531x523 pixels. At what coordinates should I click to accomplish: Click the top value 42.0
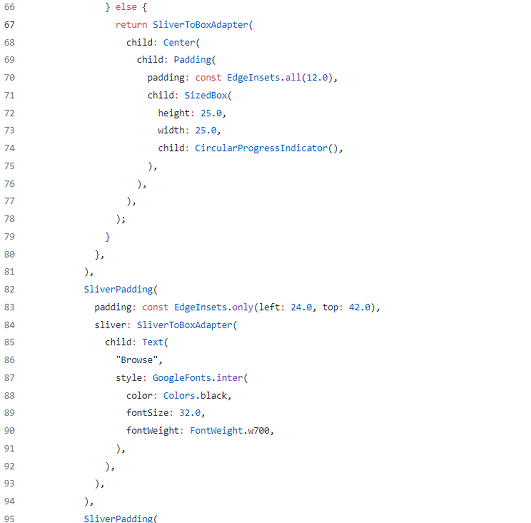[359, 307]
